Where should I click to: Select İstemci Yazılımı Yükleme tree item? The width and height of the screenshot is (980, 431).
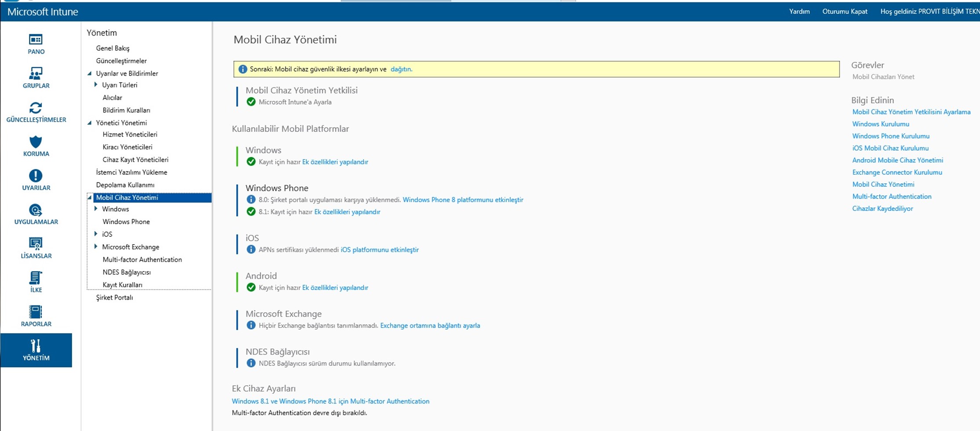coord(131,172)
